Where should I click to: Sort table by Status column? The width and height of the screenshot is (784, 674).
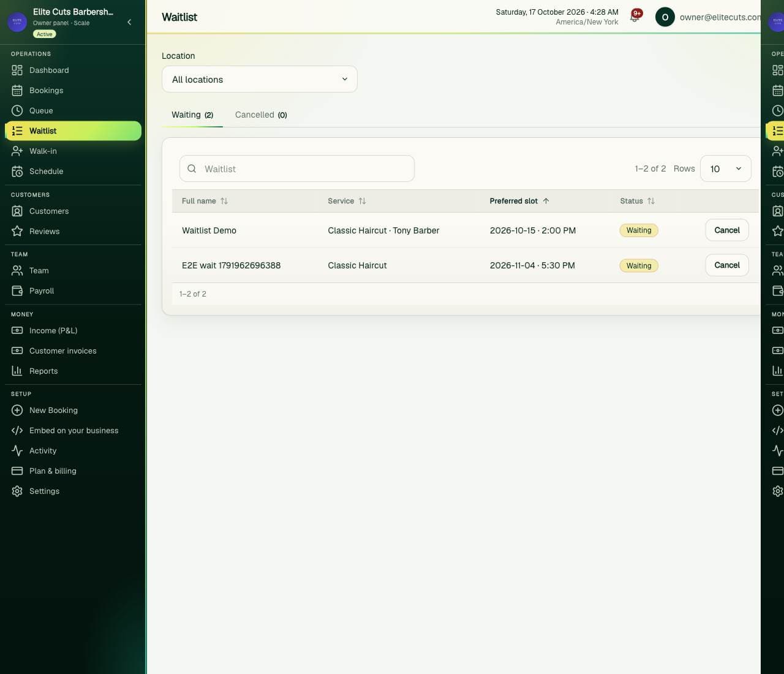tap(637, 201)
